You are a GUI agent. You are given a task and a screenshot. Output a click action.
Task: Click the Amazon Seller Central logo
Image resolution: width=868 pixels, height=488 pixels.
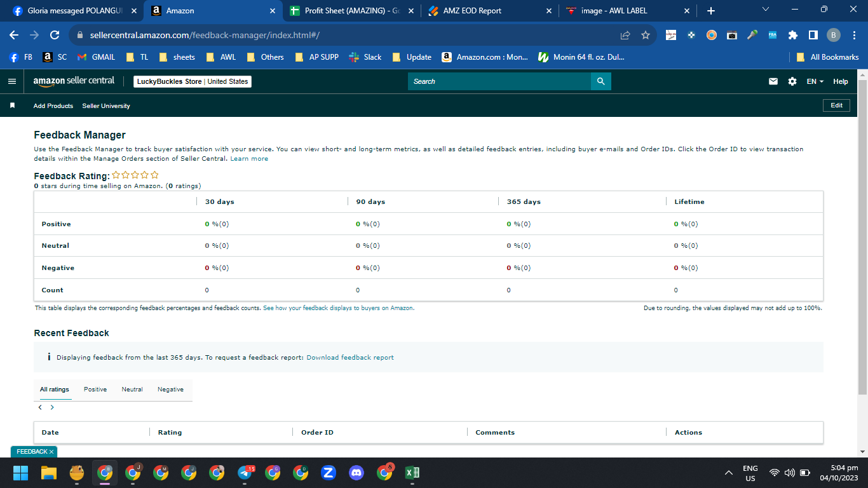click(x=74, y=81)
